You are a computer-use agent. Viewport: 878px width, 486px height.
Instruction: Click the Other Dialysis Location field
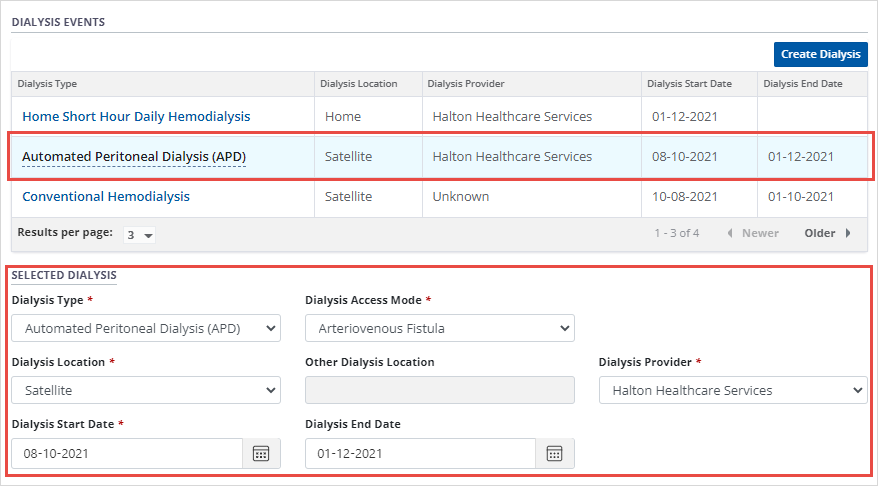(x=440, y=390)
